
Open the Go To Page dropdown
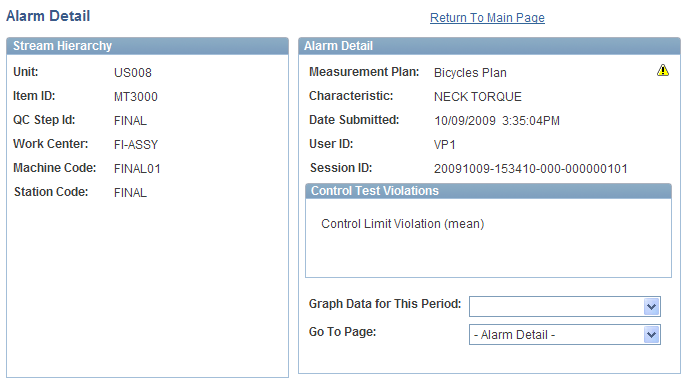tap(565, 335)
